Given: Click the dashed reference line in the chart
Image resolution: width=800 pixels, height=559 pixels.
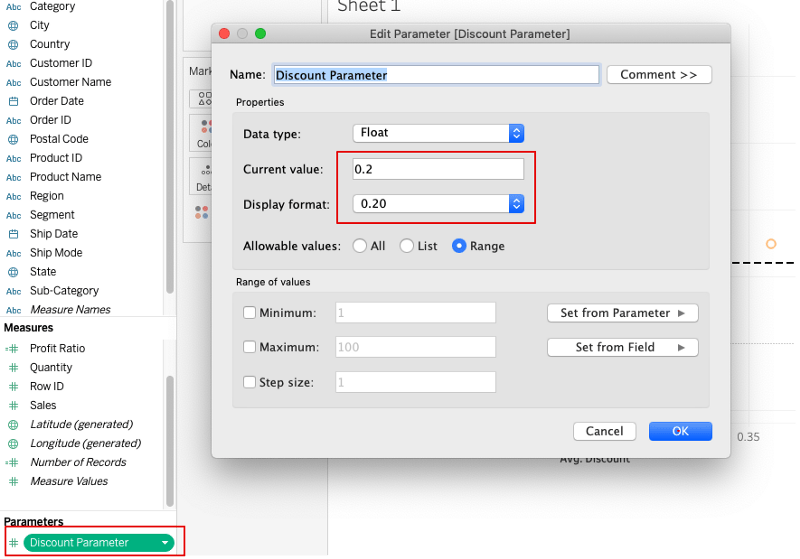Looking at the screenshot, I should click(763, 263).
